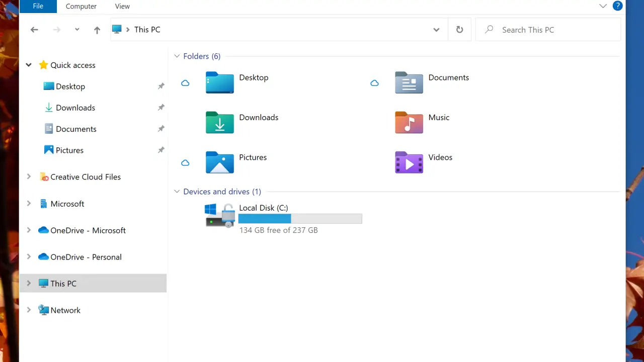
Task: Open the Pictures folder icon in main pane
Action: tap(219, 162)
